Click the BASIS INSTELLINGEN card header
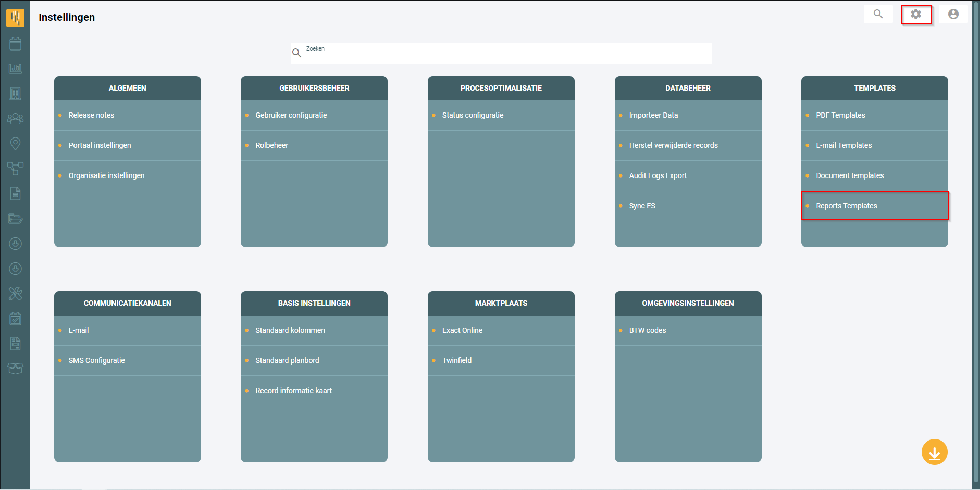Image resolution: width=980 pixels, height=490 pixels. pyautogui.click(x=314, y=303)
